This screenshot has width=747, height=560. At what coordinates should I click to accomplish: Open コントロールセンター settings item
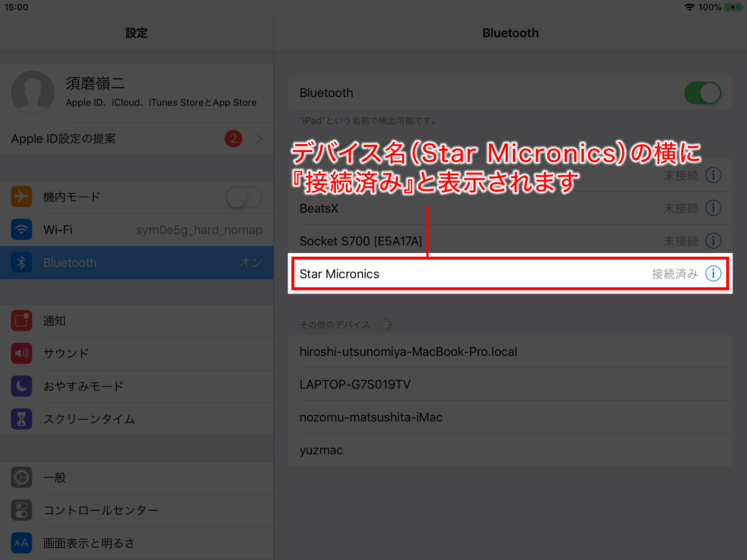coord(101,510)
